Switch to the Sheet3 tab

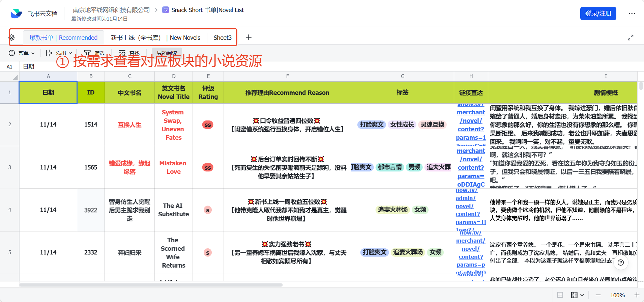(222, 37)
